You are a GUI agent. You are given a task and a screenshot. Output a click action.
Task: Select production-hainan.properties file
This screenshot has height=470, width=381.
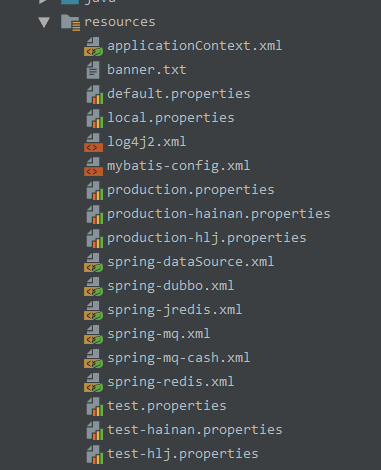click(219, 214)
